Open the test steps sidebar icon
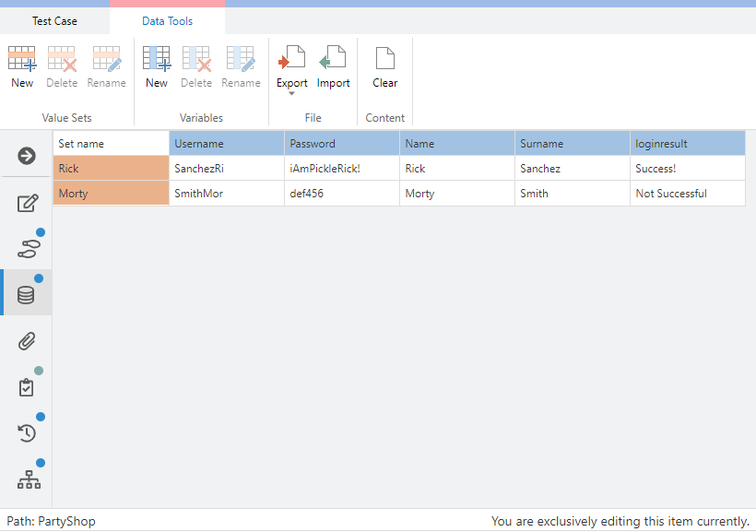 (x=27, y=248)
